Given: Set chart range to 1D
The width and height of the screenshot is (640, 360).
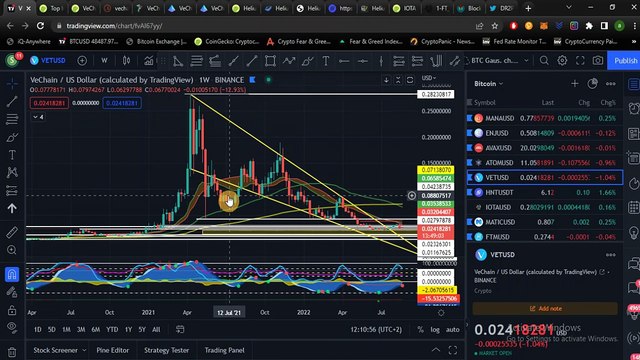Looking at the screenshot, I should tap(38, 329).
